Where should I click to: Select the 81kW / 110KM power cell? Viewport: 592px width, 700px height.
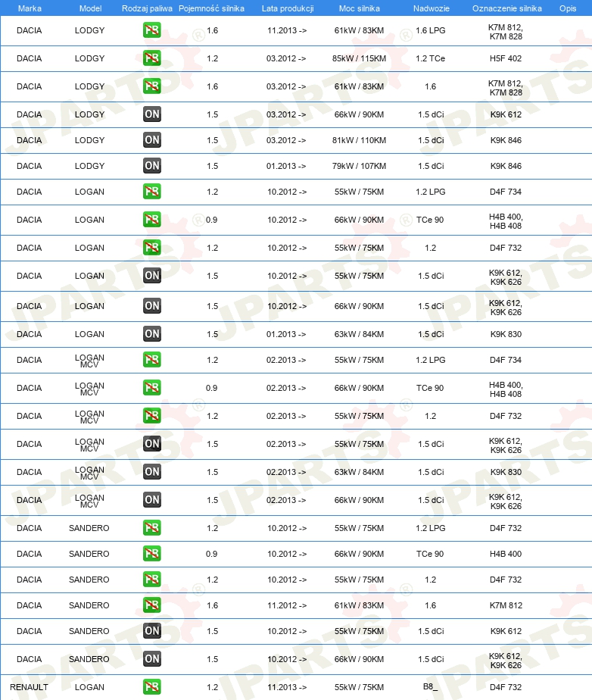[x=359, y=140]
